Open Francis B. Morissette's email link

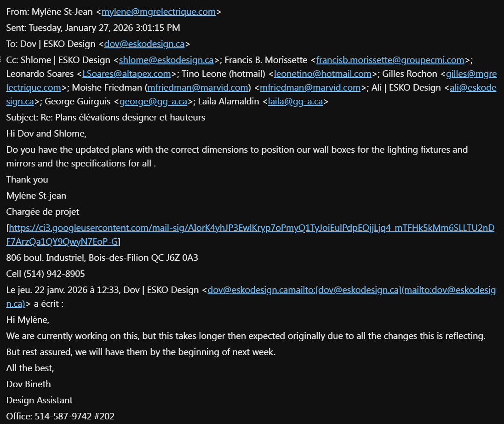pos(390,60)
